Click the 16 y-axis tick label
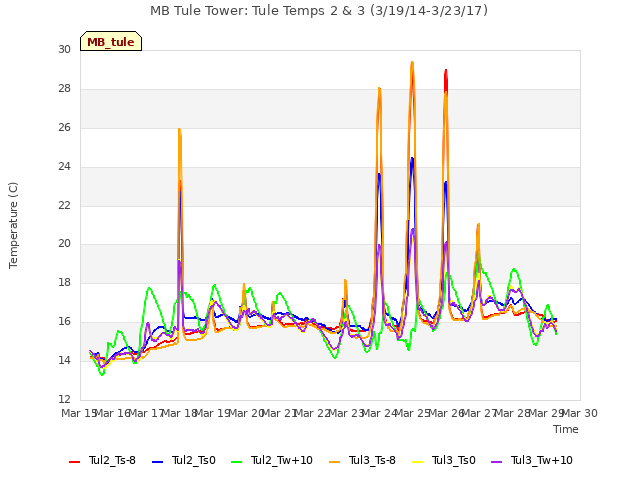Viewport: 640px width, 480px height. tap(64, 322)
